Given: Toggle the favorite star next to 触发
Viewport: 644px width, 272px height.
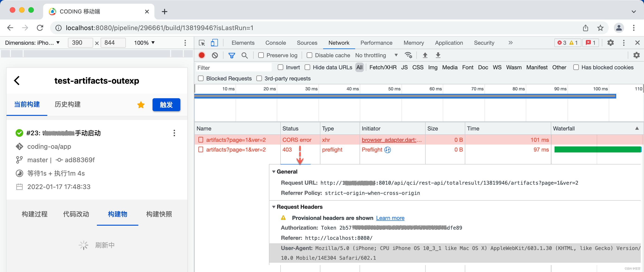Looking at the screenshot, I should coord(141,105).
